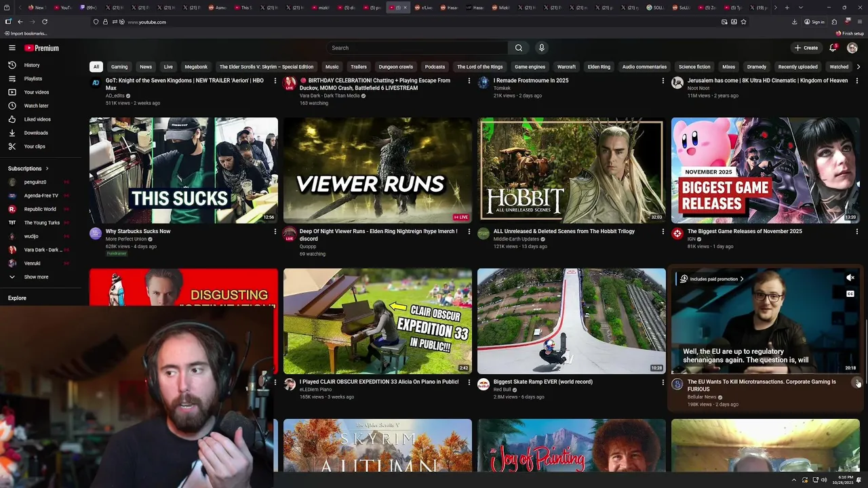
Task: Open The Young Turks subscription
Action: point(41,222)
